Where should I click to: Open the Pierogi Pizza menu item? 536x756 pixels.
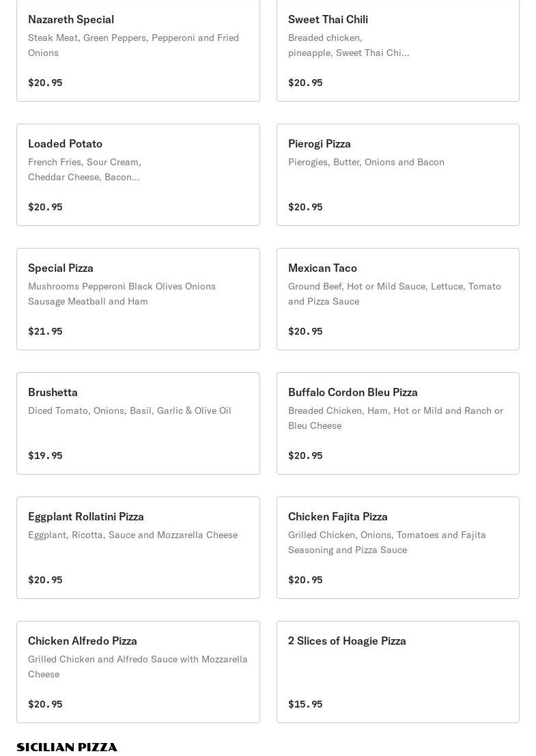(x=397, y=175)
